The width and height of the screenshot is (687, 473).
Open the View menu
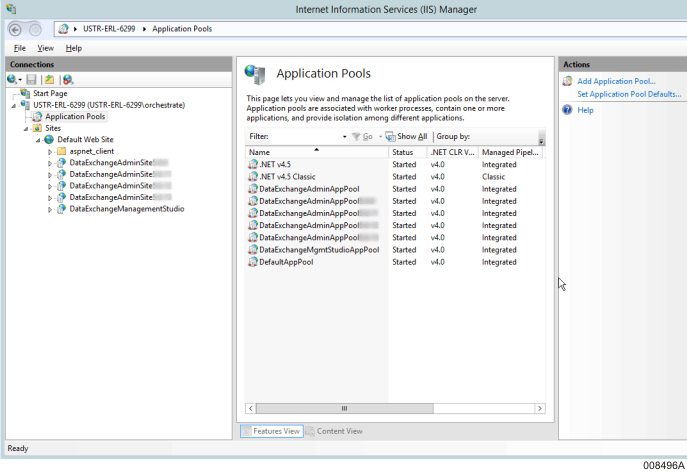point(45,48)
